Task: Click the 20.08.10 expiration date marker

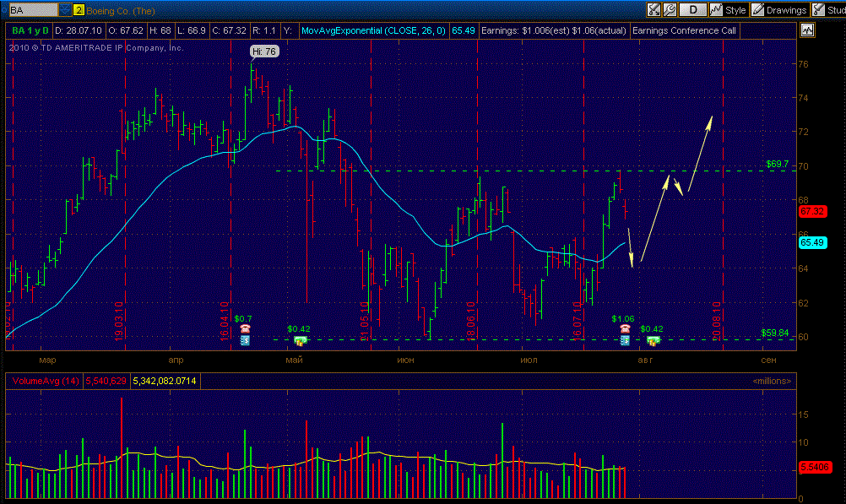Action: [717, 321]
